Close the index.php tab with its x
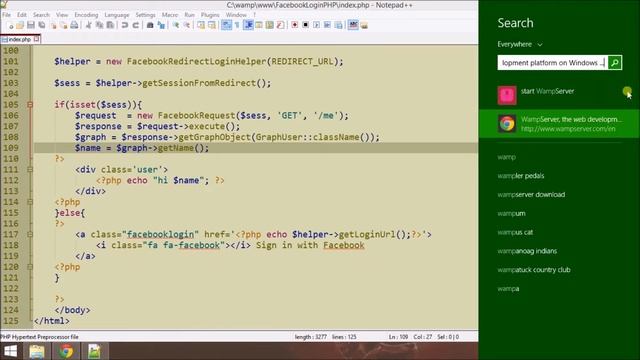This screenshot has height=360, width=640. pyautogui.click(x=37, y=39)
